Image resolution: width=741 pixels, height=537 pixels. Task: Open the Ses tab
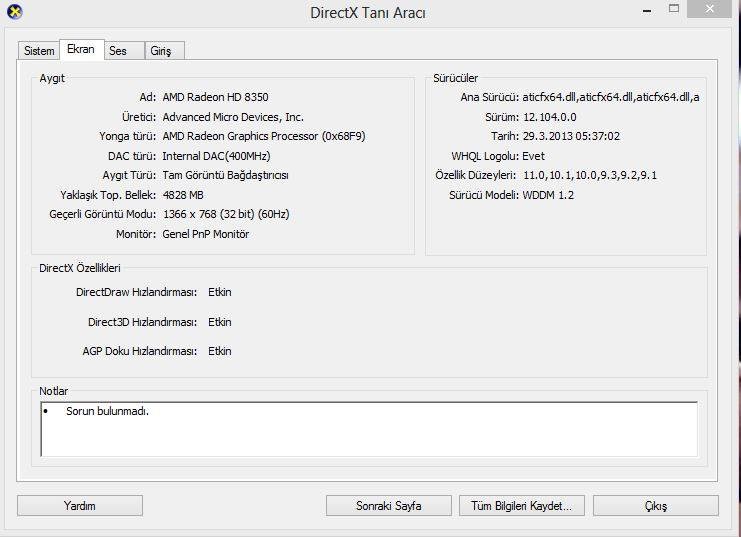118,51
